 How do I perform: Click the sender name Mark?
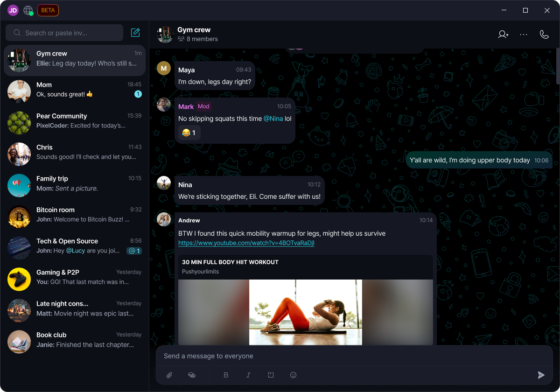(x=186, y=106)
